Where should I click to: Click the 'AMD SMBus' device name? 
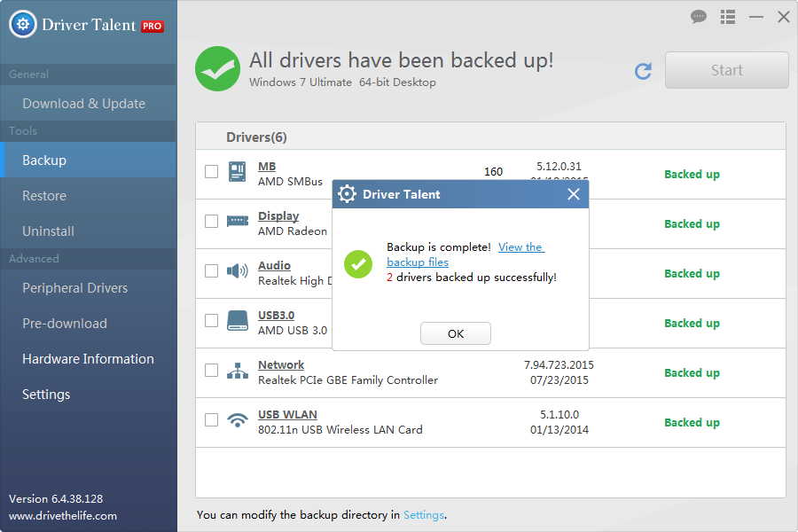[290, 181]
